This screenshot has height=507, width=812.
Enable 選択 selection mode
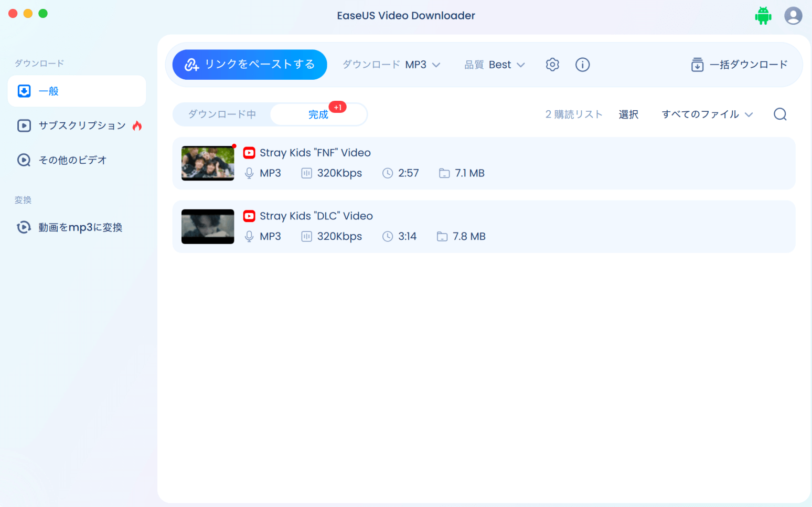click(x=628, y=114)
